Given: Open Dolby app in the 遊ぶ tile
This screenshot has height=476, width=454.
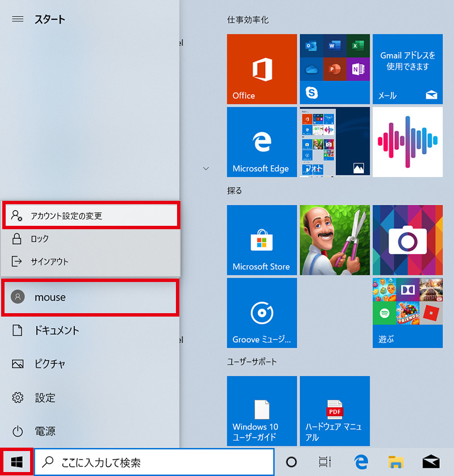Looking at the screenshot, I should coord(407,290).
